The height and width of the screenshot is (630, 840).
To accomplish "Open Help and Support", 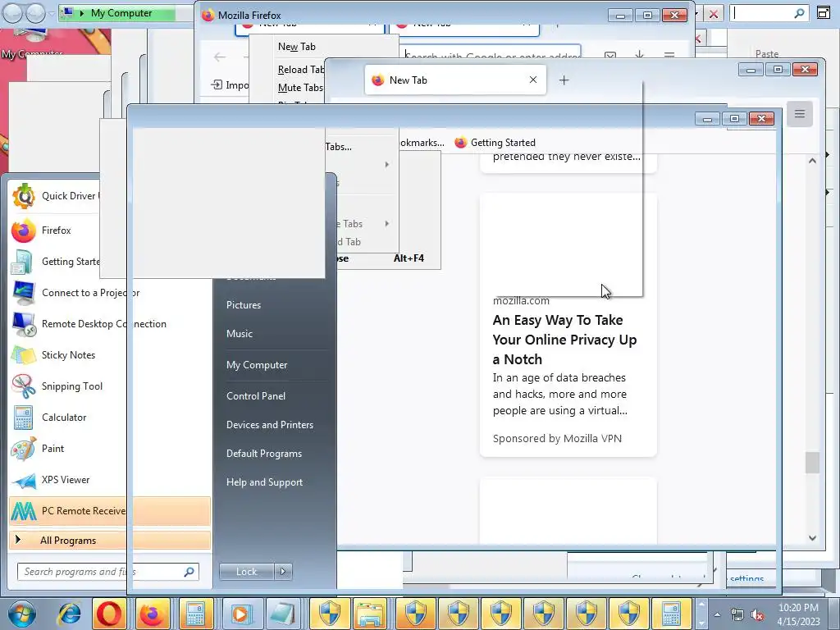I will 264,482.
